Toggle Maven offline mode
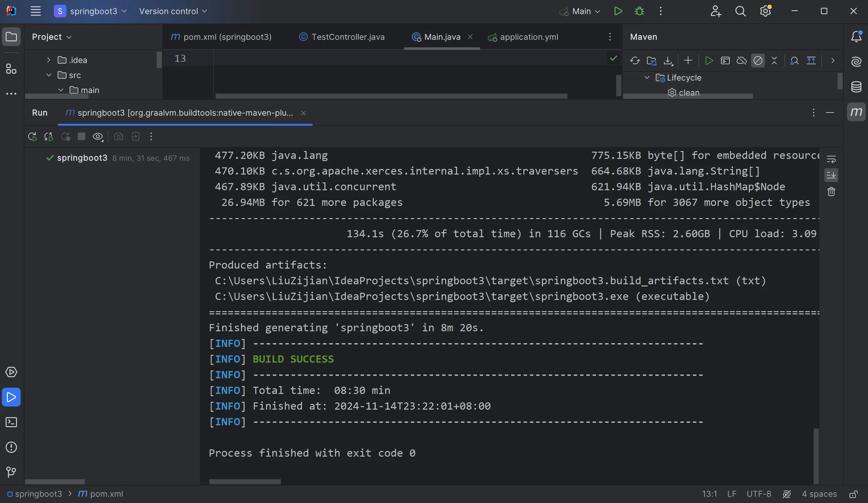This screenshot has width=868, height=503. coord(741,61)
